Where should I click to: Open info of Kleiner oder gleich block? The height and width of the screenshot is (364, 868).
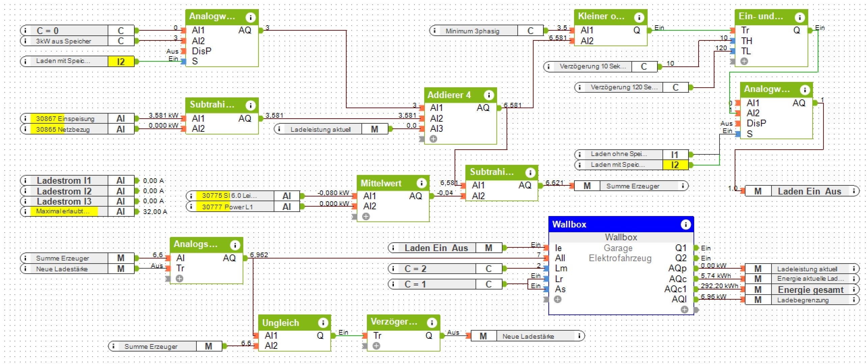[639, 17]
